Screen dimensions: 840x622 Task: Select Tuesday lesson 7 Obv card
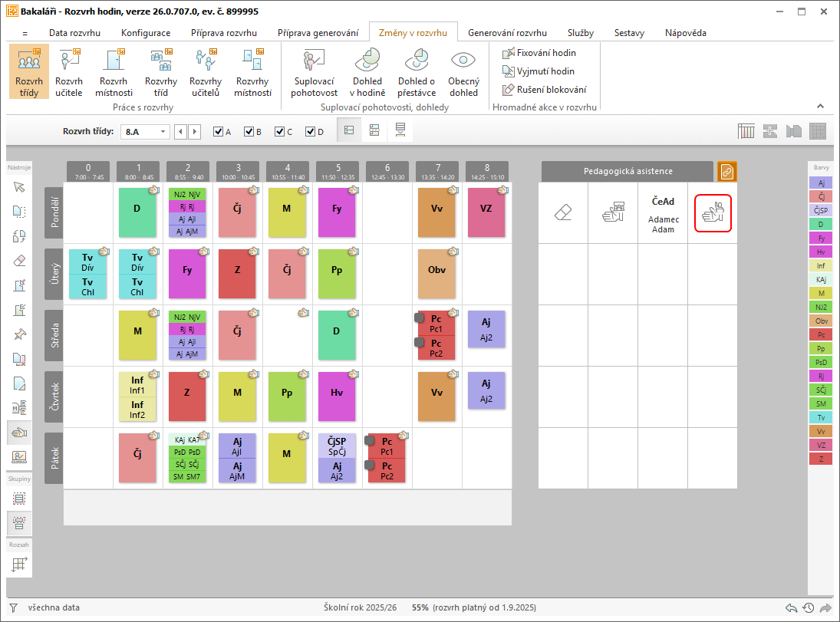click(436, 273)
